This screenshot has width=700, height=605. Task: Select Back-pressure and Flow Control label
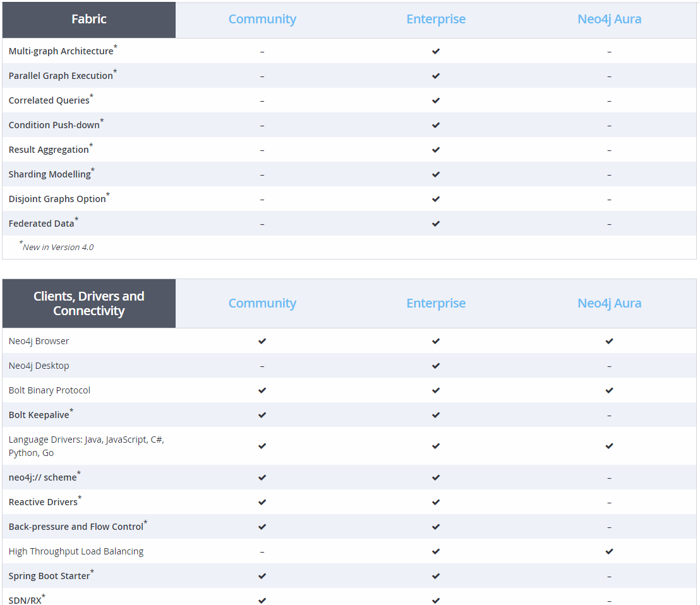coord(78,525)
